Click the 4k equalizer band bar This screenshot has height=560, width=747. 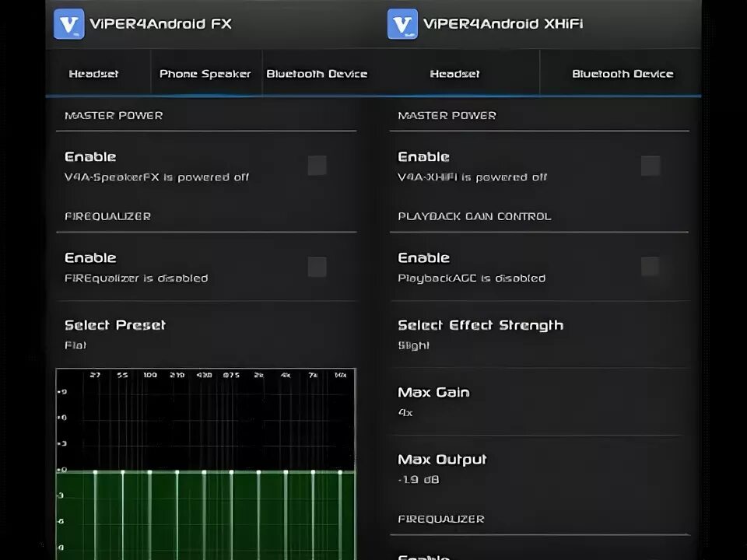[286, 514]
